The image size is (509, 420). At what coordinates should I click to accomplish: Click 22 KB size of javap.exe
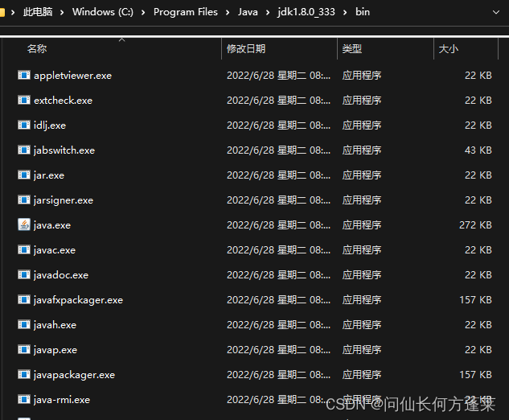pyautogui.click(x=478, y=350)
